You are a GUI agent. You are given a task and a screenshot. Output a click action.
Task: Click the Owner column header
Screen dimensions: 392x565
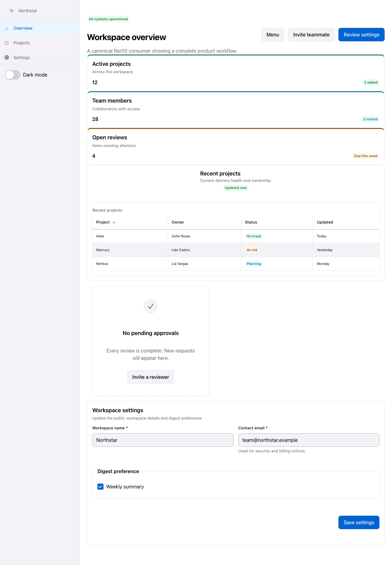pyautogui.click(x=205, y=222)
